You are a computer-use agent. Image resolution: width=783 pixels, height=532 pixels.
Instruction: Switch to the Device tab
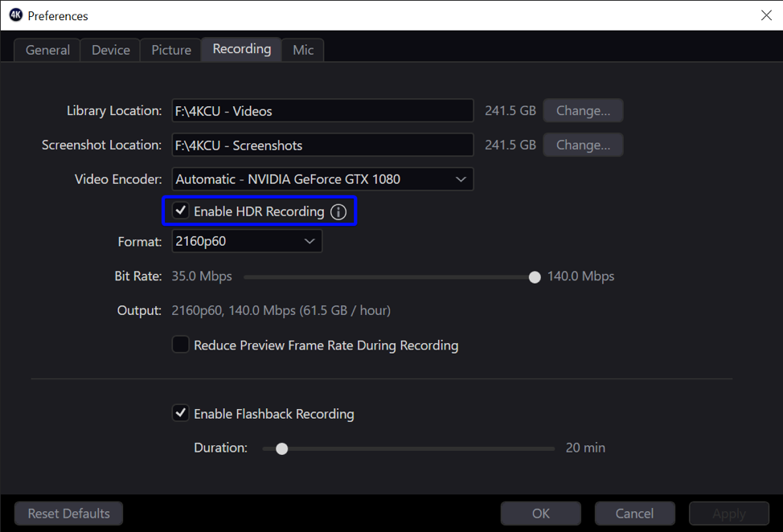(x=110, y=50)
